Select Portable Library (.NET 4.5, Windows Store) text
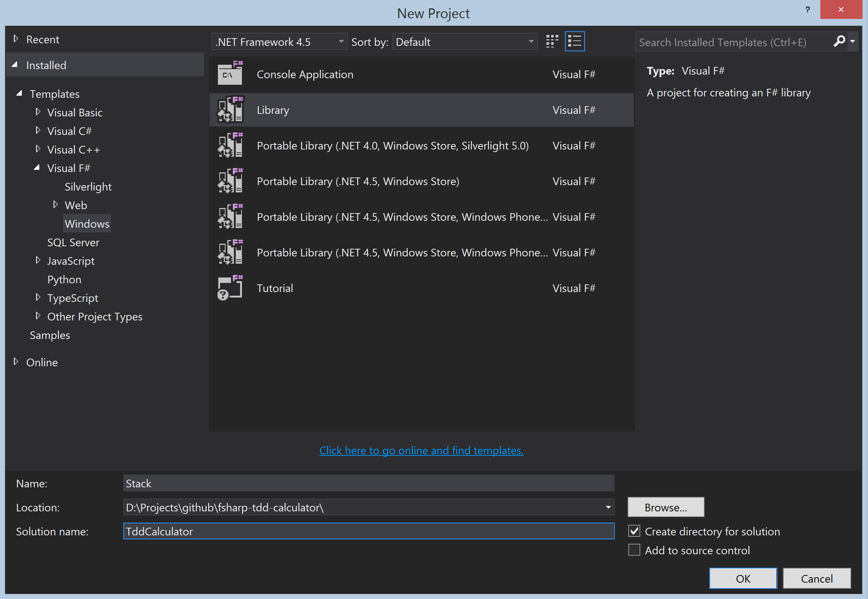Screen dimensions: 868x599 click(x=358, y=181)
